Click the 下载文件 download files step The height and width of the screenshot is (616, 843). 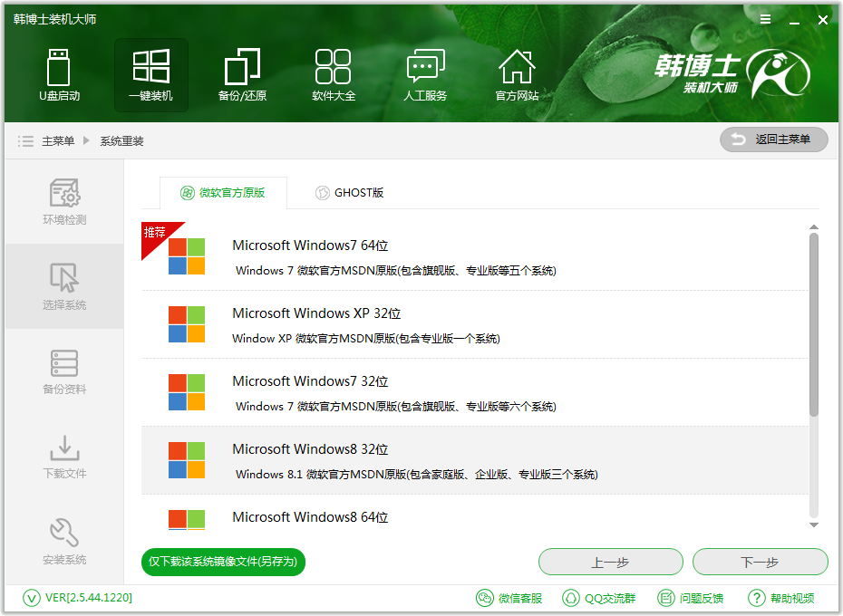(x=64, y=457)
